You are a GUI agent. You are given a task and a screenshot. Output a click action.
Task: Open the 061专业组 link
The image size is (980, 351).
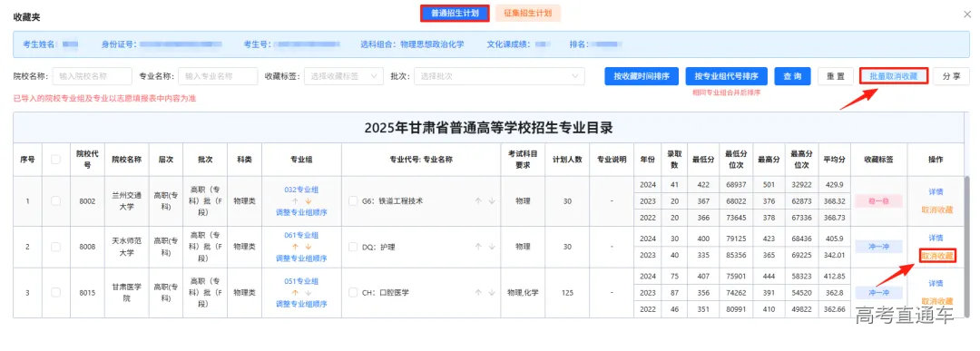pyautogui.click(x=301, y=235)
